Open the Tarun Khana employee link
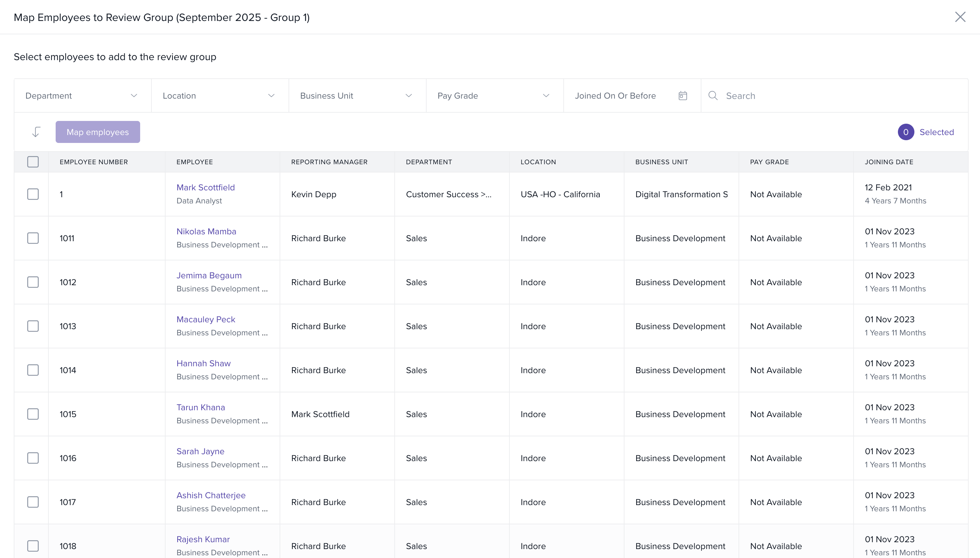This screenshot has height=558, width=980. point(200,408)
